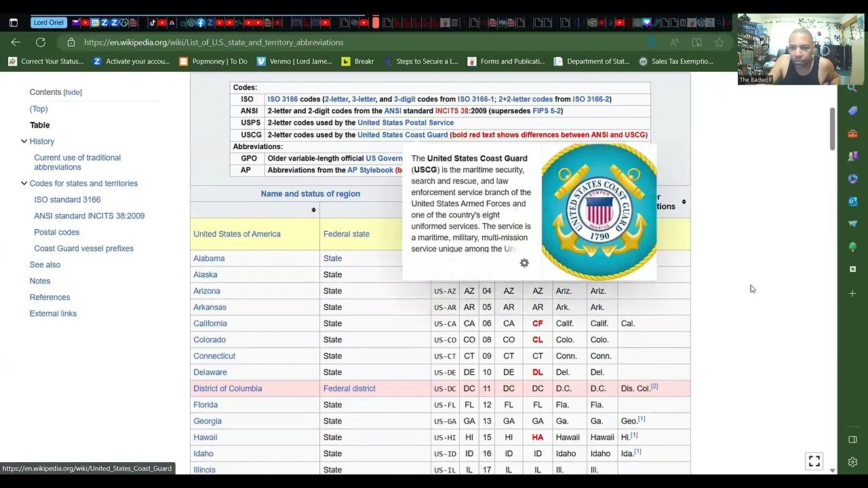Jump to the Notes section
Screen dimensions: 868x488
click(x=40, y=281)
